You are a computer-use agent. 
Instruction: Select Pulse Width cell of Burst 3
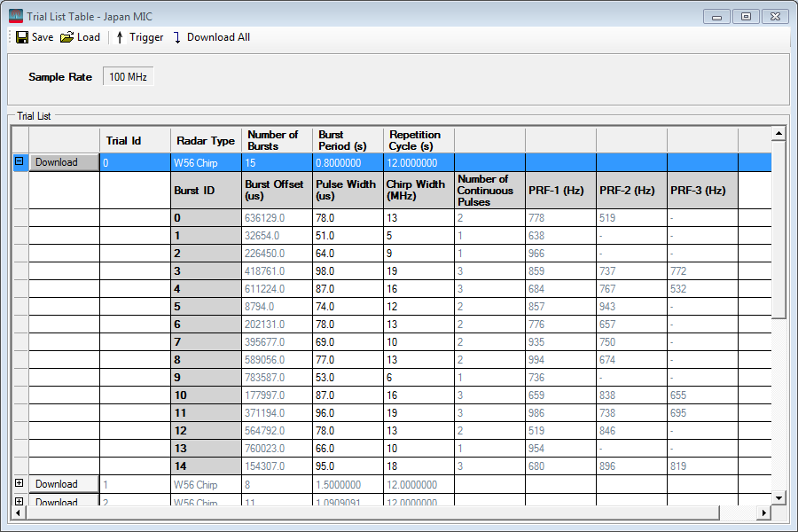click(x=348, y=270)
